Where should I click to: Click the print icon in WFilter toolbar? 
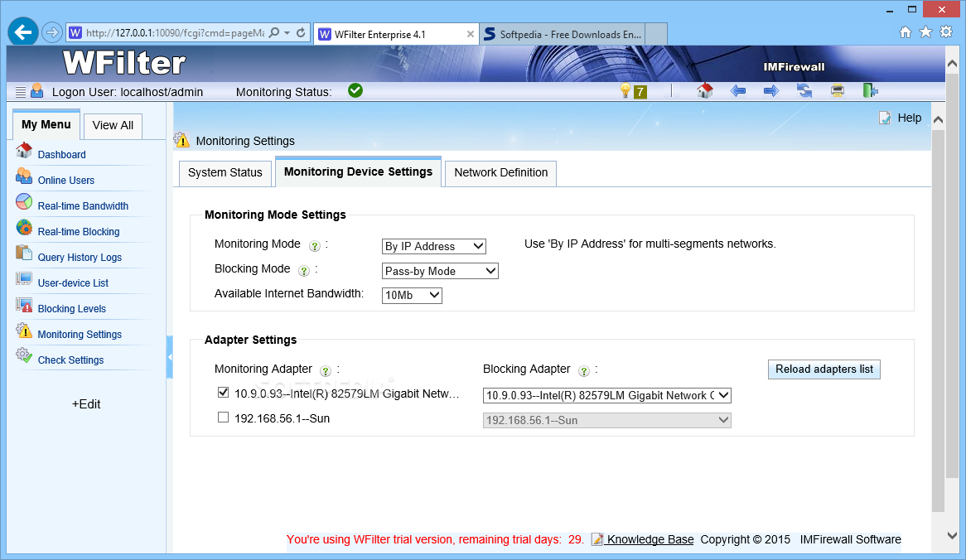(x=838, y=91)
